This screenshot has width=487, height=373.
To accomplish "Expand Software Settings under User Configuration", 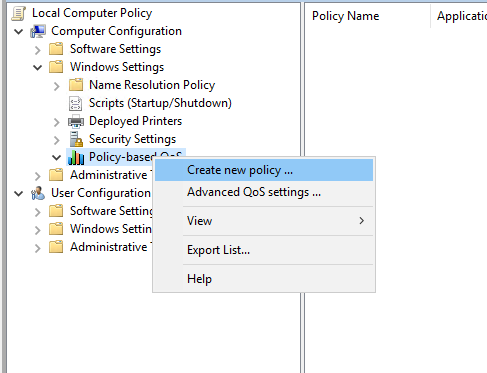I will tap(38, 212).
